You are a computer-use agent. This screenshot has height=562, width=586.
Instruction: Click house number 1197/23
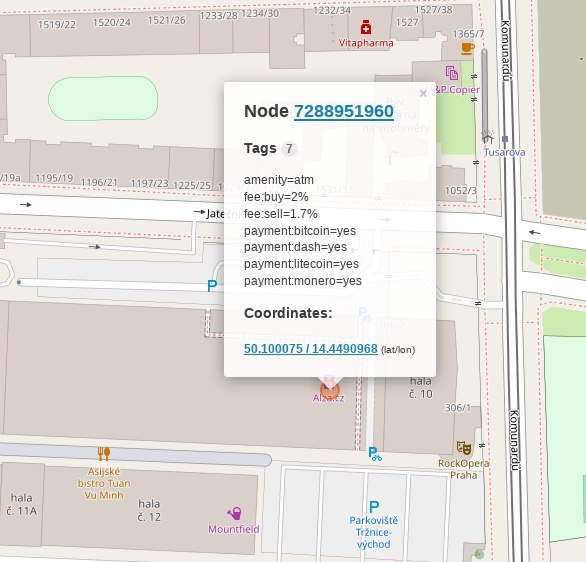pos(149,183)
